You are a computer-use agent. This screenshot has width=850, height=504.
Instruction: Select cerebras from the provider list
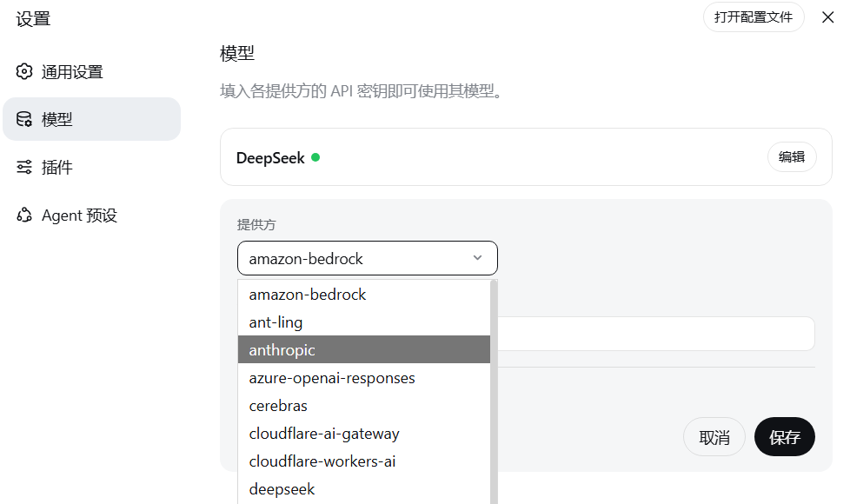(x=364, y=405)
